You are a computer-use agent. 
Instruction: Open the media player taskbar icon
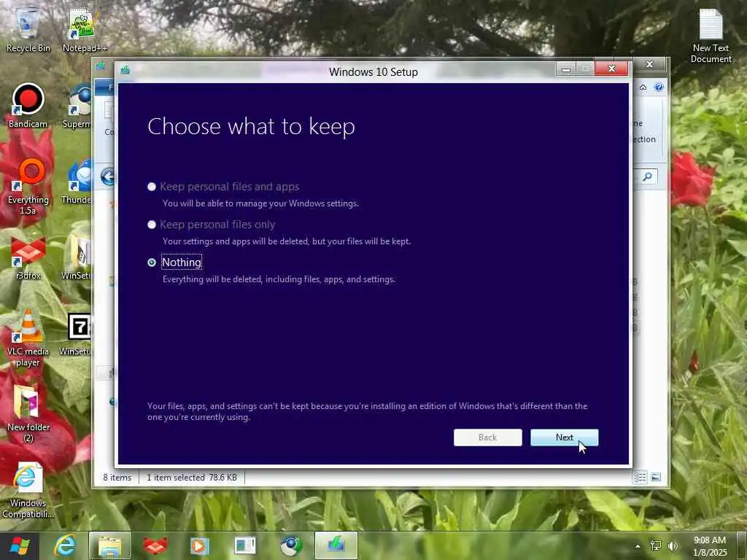[x=200, y=545]
